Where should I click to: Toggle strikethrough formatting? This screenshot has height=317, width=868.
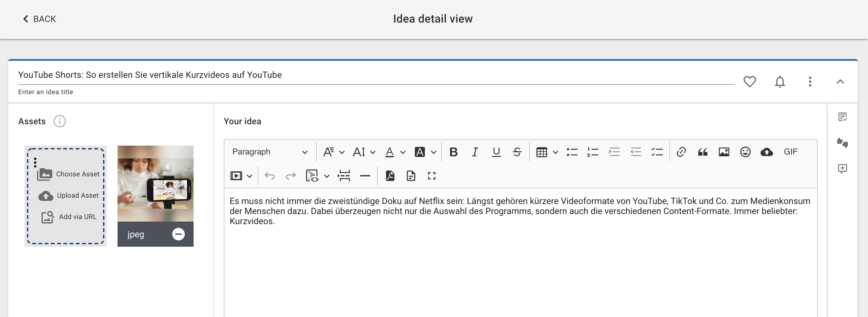517,152
